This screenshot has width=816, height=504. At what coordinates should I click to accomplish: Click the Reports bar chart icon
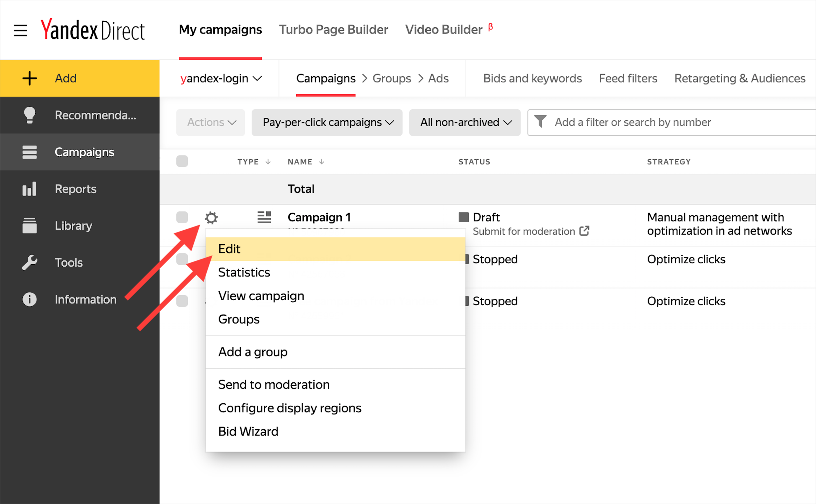click(29, 189)
